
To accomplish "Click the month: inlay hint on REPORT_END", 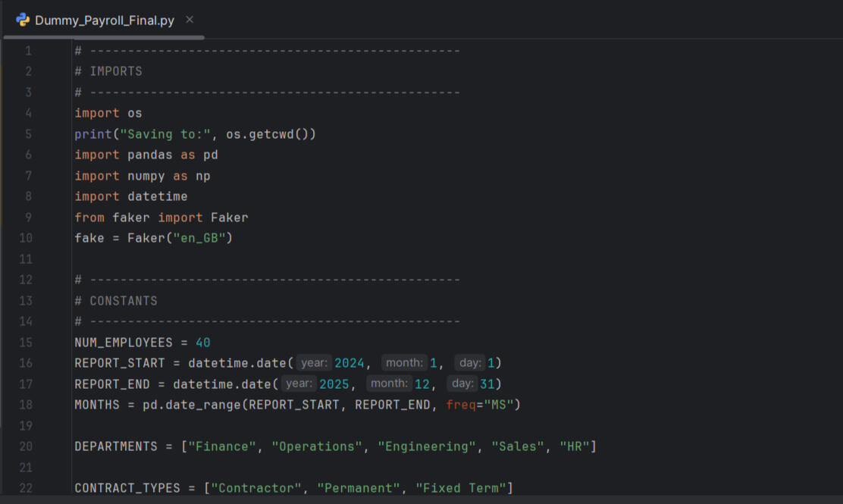I will click(x=389, y=383).
